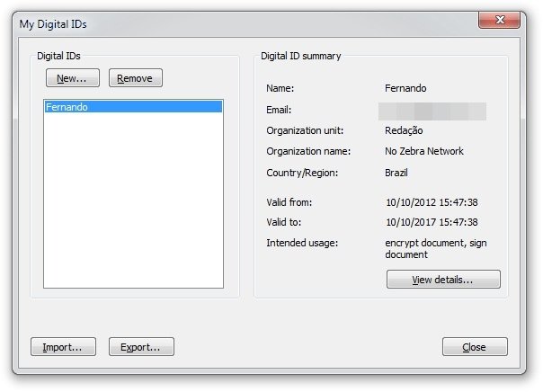
Task: Click the Redação organization unit value
Action: 404,130
